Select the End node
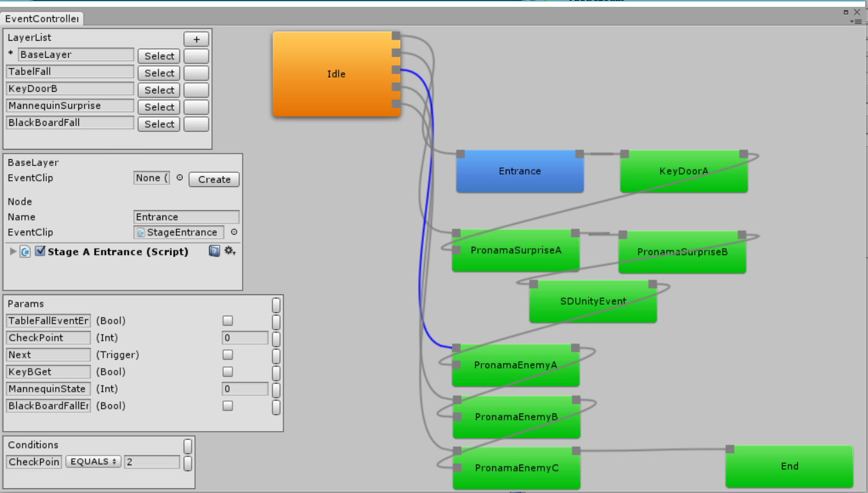 789,466
